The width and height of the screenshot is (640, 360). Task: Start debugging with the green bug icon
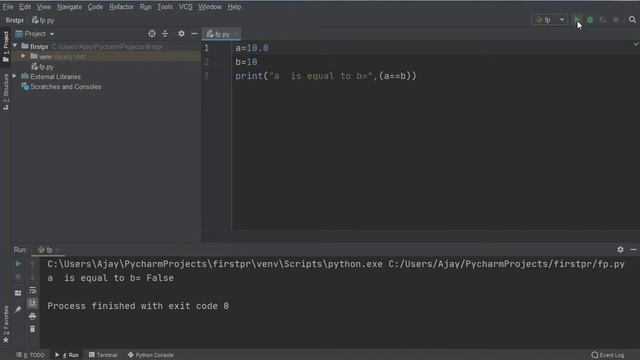point(590,20)
